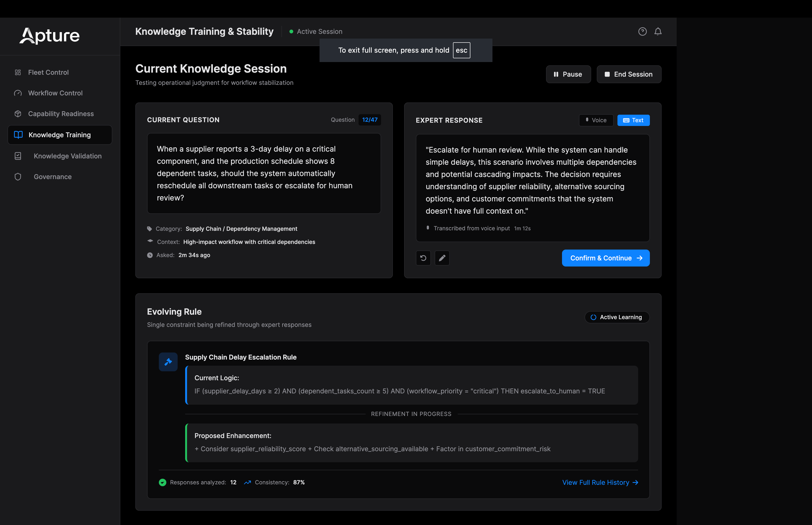Viewport: 812px width, 525px height.
Task: Navigate to Knowledge Validation
Action: (x=60, y=156)
